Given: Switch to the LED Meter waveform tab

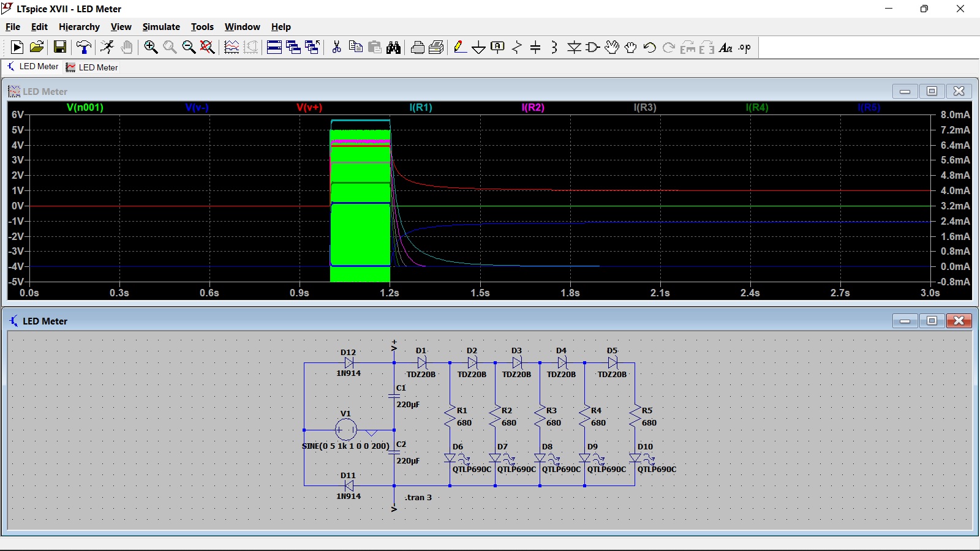Looking at the screenshot, I should click(92, 67).
